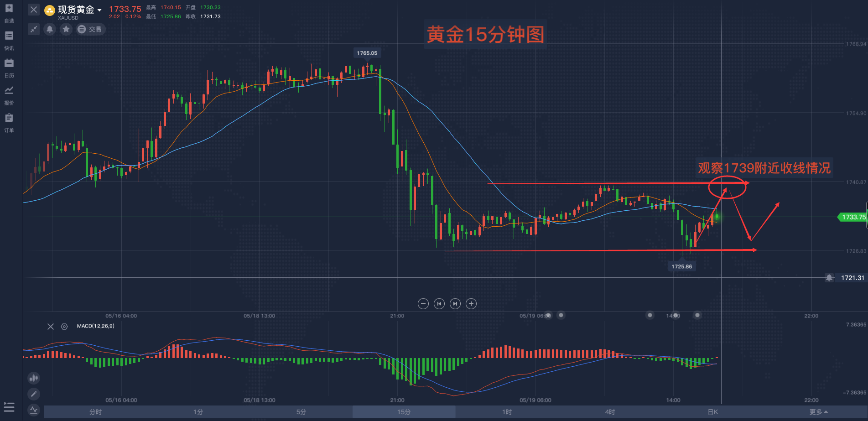Select the pencil drawing tool icon
Image resolution: width=868 pixels, height=421 pixels.
(34, 394)
